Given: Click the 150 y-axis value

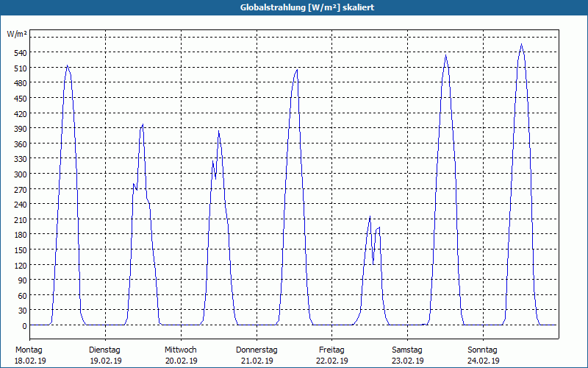Looking at the screenshot, I should pos(21,250).
